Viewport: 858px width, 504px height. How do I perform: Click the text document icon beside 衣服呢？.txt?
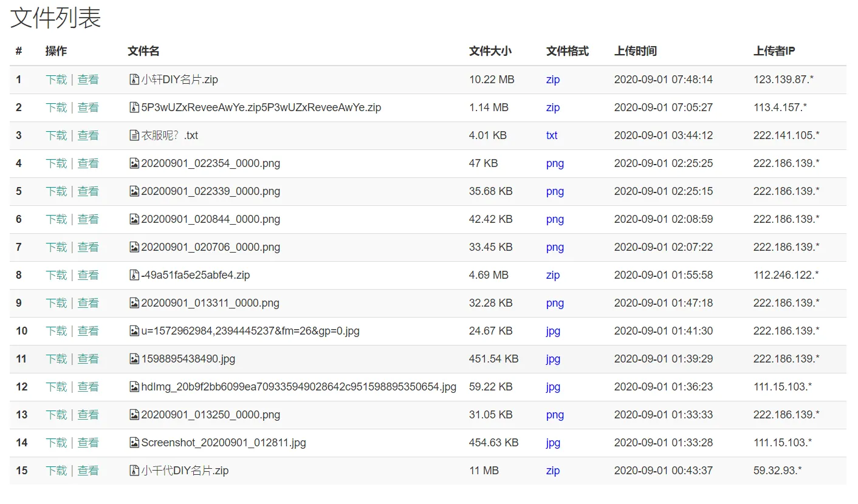point(134,135)
